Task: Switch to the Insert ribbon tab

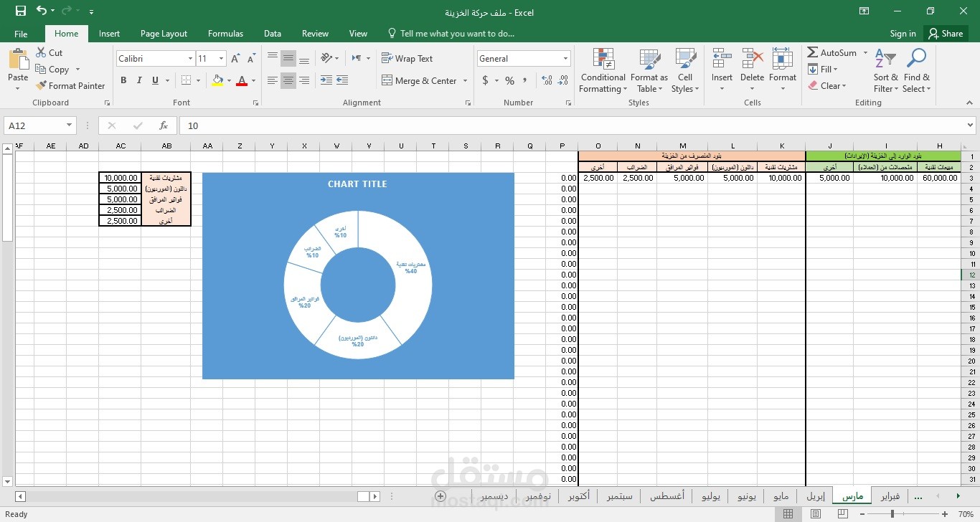Action: tap(109, 33)
